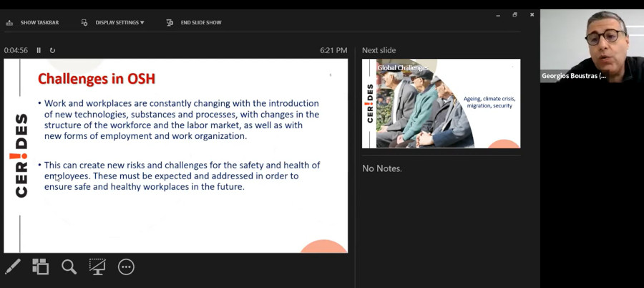The width and height of the screenshot is (644, 288).
Task: Click End Slide Show
Action: tap(200, 22)
